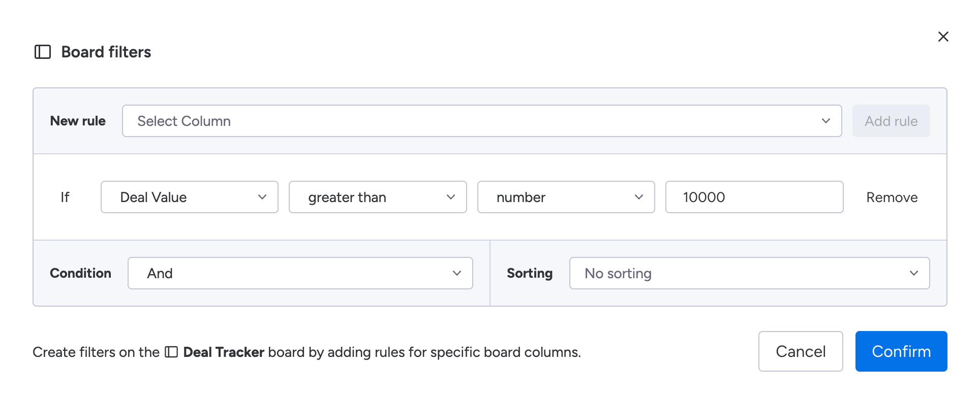Click the Deal Value chevron arrow
Image resolution: width=980 pixels, height=396 pixels.
[262, 197]
